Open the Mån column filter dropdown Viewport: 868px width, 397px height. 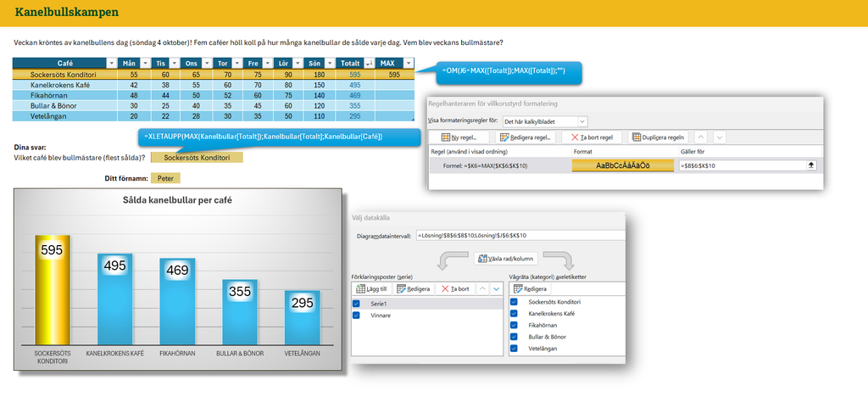point(144,63)
